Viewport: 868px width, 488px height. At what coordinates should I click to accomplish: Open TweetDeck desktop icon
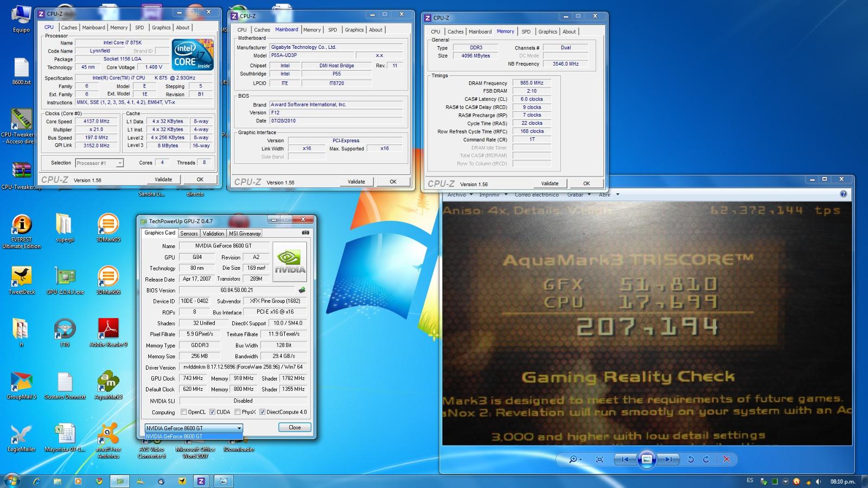click(x=22, y=280)
